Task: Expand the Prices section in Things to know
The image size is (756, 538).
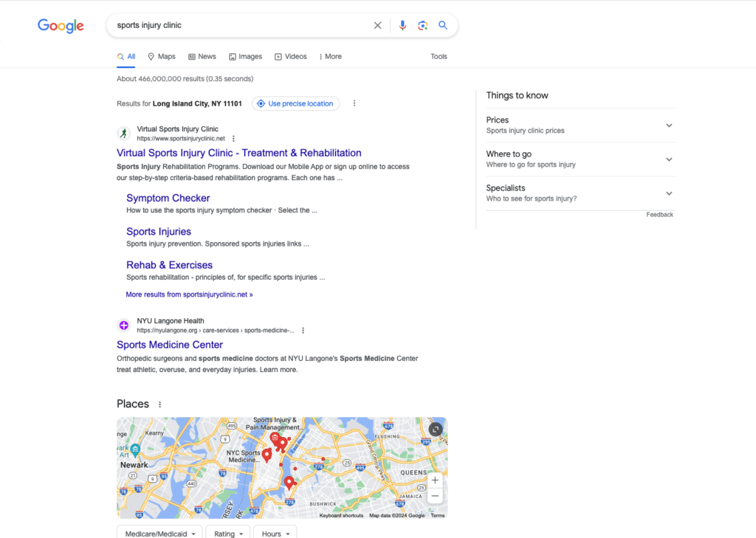Action: (580, 125)
